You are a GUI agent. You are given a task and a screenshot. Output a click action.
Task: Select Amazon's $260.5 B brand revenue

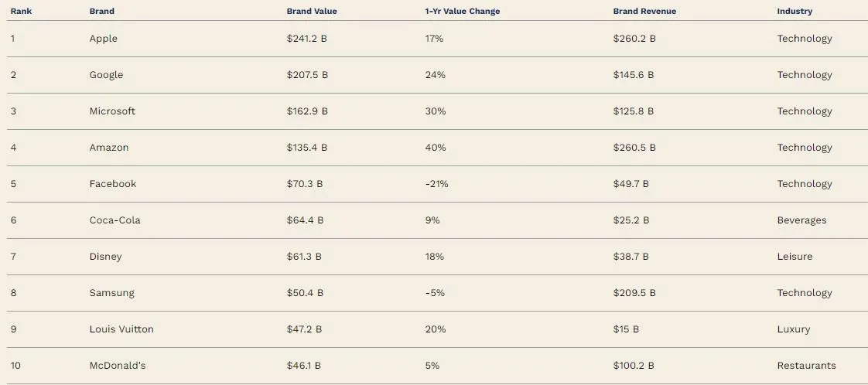[x=634, y=148]
